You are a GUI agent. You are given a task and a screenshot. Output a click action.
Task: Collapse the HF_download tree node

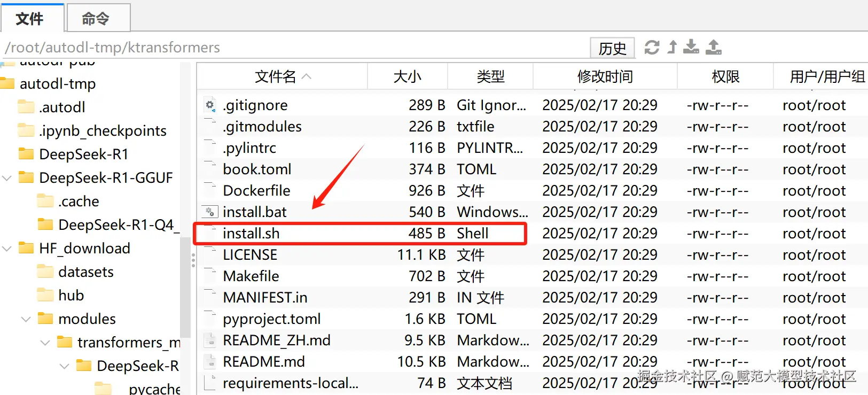point(7,249)
